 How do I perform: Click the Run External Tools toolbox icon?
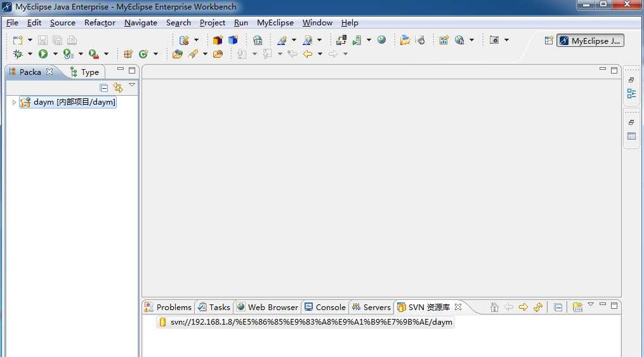click(x=94, y=54)
